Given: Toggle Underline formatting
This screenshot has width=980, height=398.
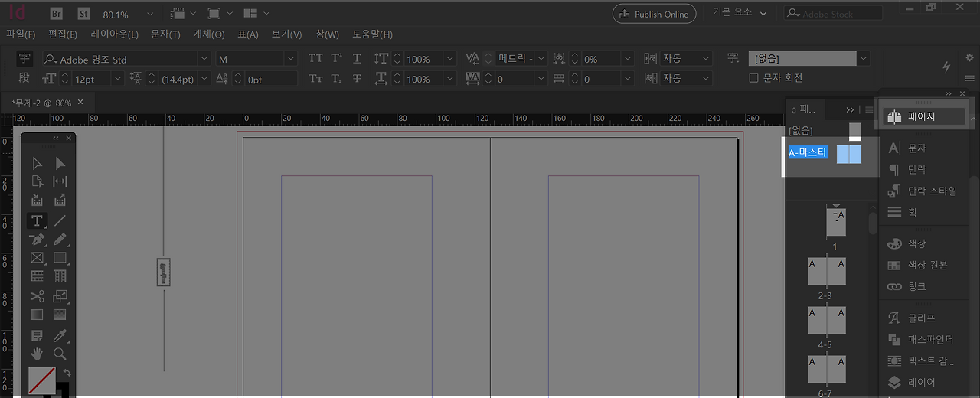Looking at the screenshot, I should pyautogui.click(x=357, y=59).
